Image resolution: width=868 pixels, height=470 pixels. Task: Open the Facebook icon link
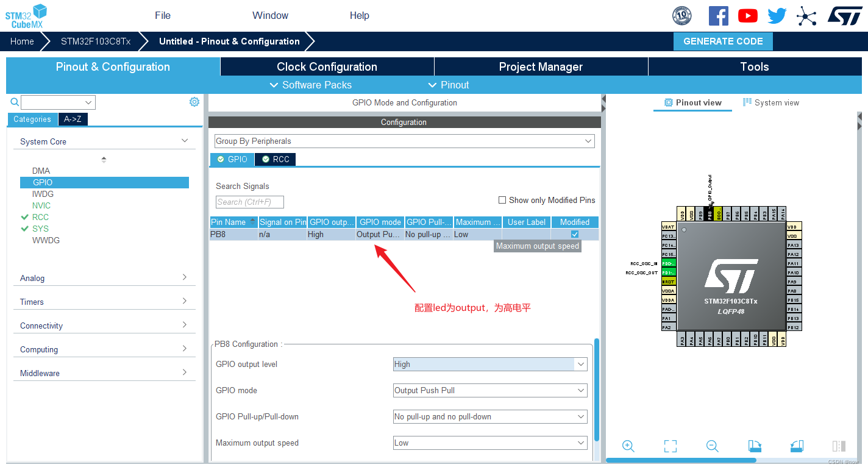[x=718, y=16]
